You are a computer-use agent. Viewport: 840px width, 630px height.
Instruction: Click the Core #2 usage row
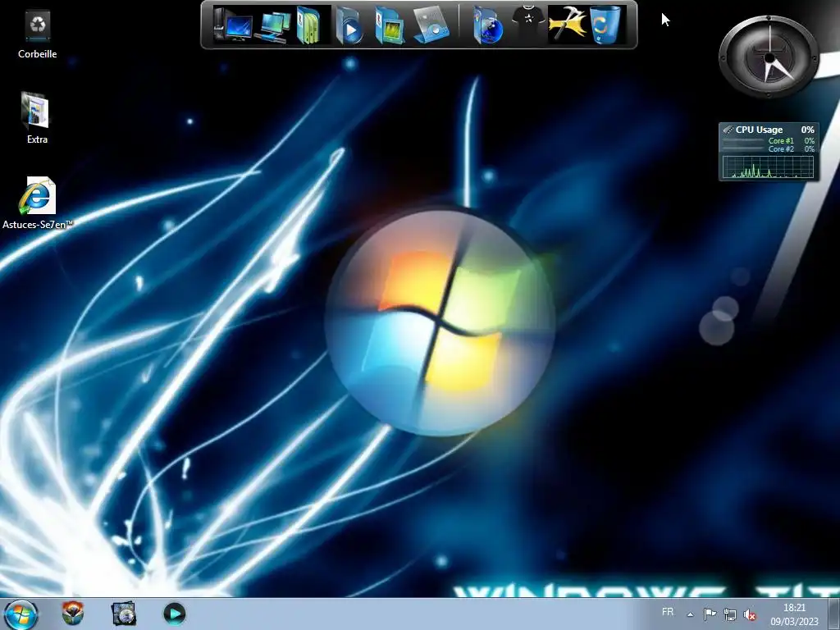click(768, 149)
